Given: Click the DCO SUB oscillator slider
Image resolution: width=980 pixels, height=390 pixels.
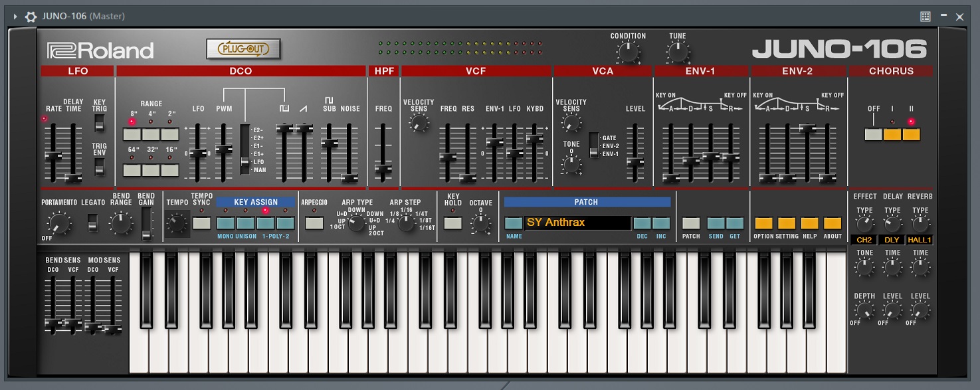Looking at the screenshot, I should [x=329, y=144].
